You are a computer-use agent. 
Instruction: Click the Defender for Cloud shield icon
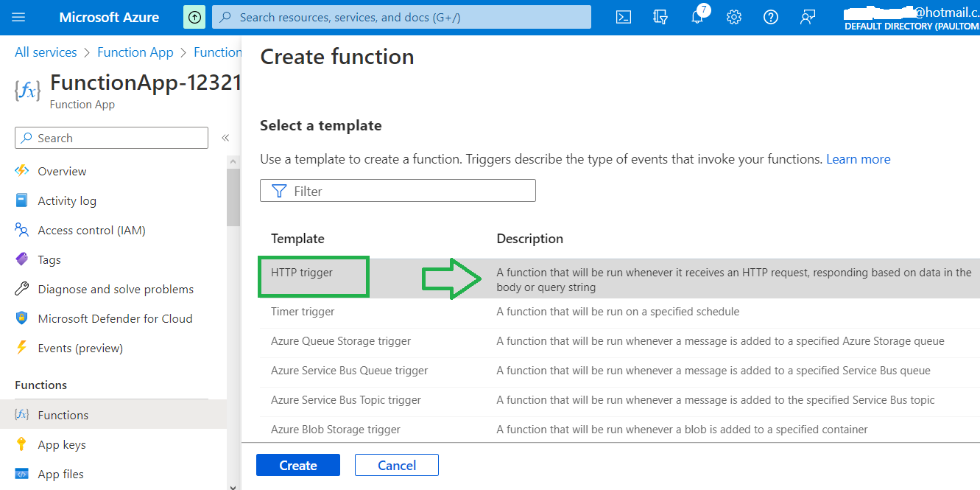tap(22, 318)
